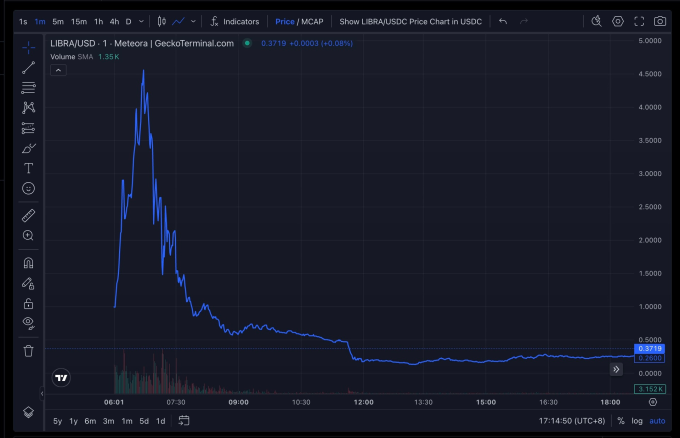Open timezone menu showing UTC+8
680x438 pixels.
click(572, 421)
